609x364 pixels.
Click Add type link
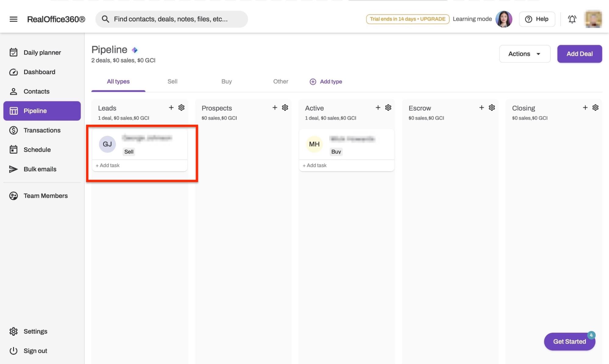pyautogui.click(x=326, y=82)
